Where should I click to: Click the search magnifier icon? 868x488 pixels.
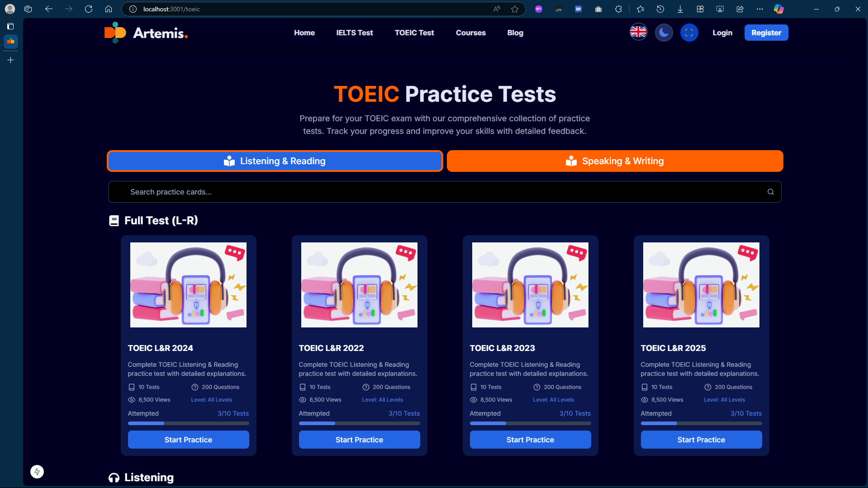pos(770,192)
